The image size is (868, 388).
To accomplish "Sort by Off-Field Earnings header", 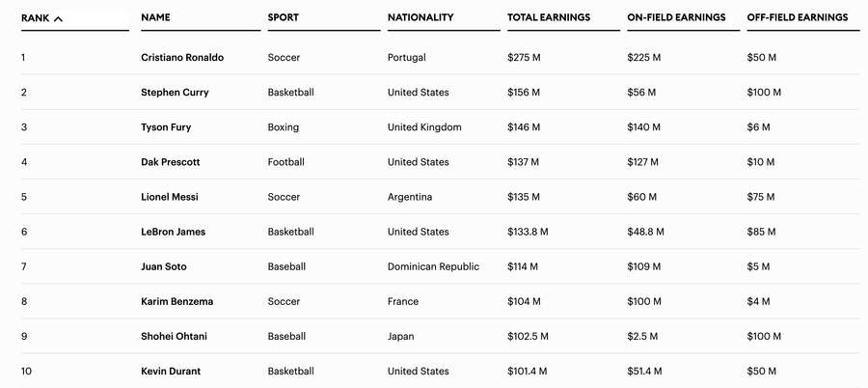I will 798,17.
